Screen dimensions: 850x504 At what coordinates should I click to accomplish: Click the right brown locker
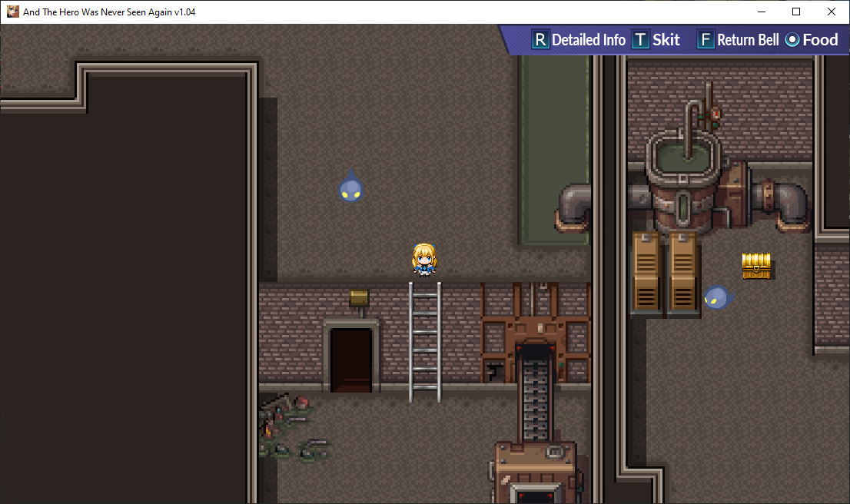(683, 273)
